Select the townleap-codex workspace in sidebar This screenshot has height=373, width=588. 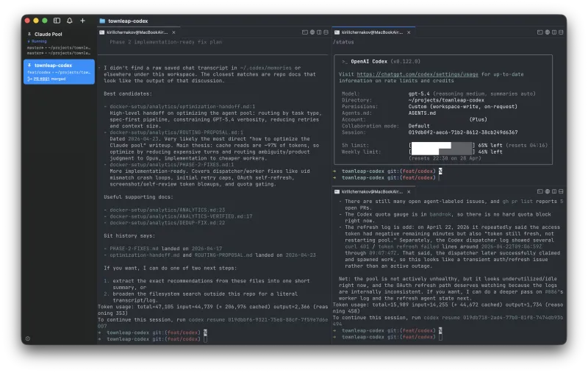(x=60, y=71)
